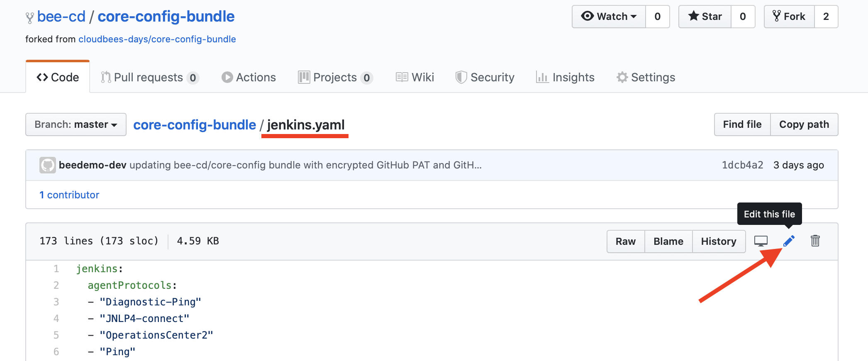Follow the cloudbees-days/core-config-bundle link

[x=157, y=39]
